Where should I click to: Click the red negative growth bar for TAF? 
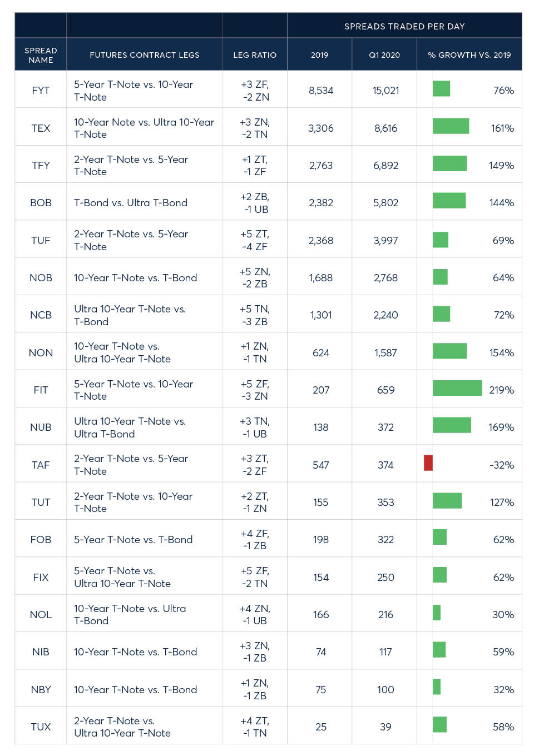[428, 463]
